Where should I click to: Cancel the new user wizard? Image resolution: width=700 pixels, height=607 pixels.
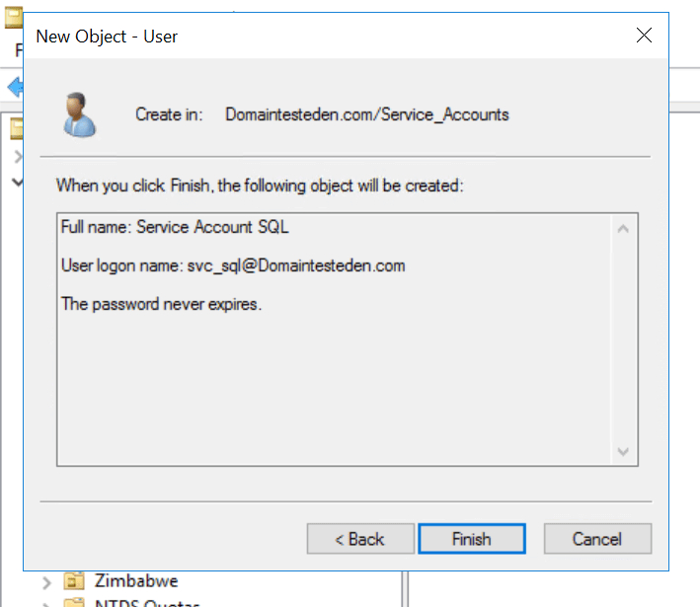[x=597, y=539]
